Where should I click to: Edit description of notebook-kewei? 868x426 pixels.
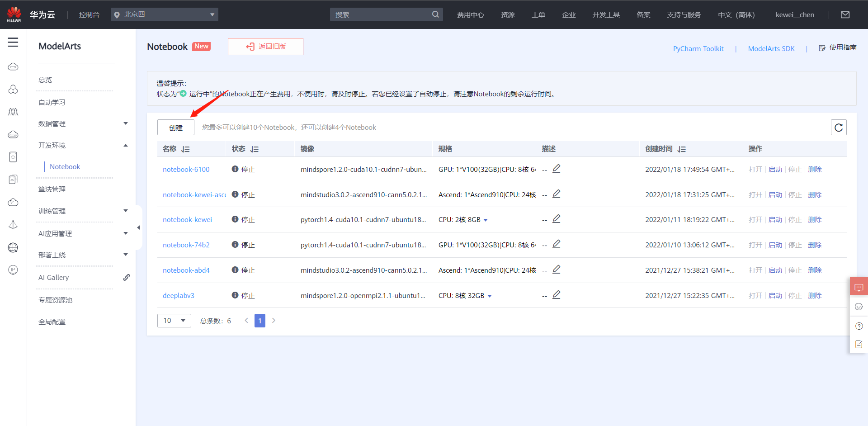pos(557,219)
